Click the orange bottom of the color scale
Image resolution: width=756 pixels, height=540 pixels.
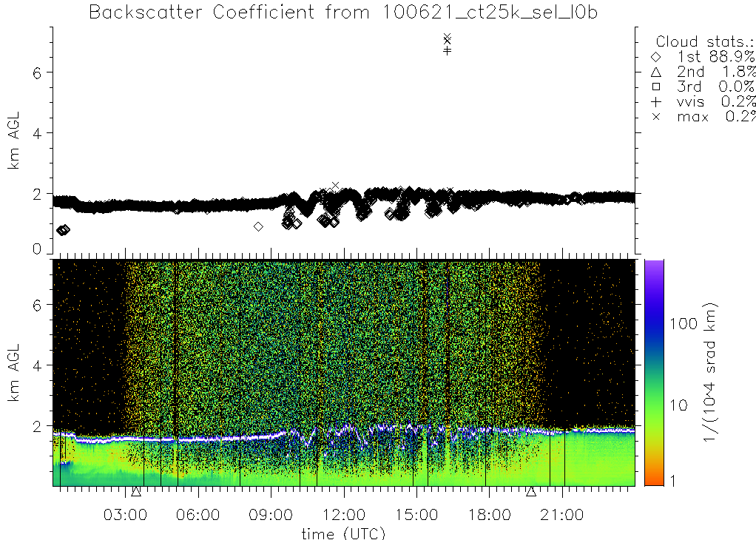click(x=653, y=481)
